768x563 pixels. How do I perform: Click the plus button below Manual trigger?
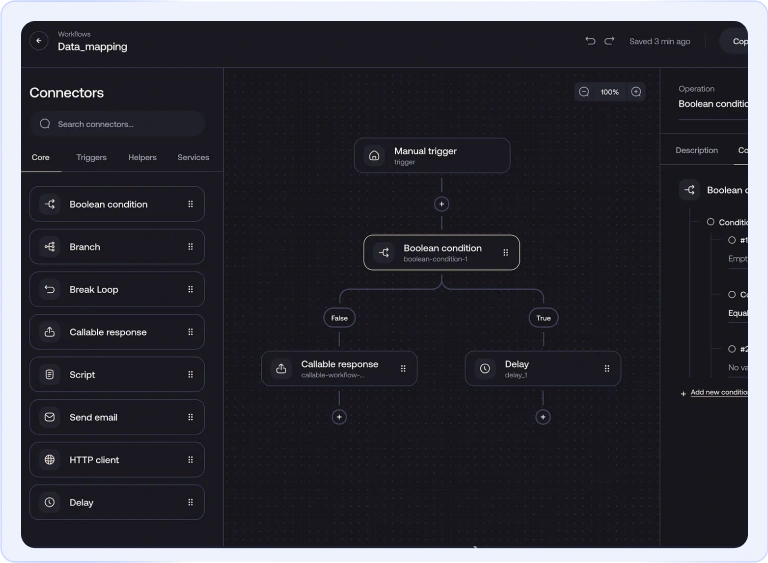441,204
